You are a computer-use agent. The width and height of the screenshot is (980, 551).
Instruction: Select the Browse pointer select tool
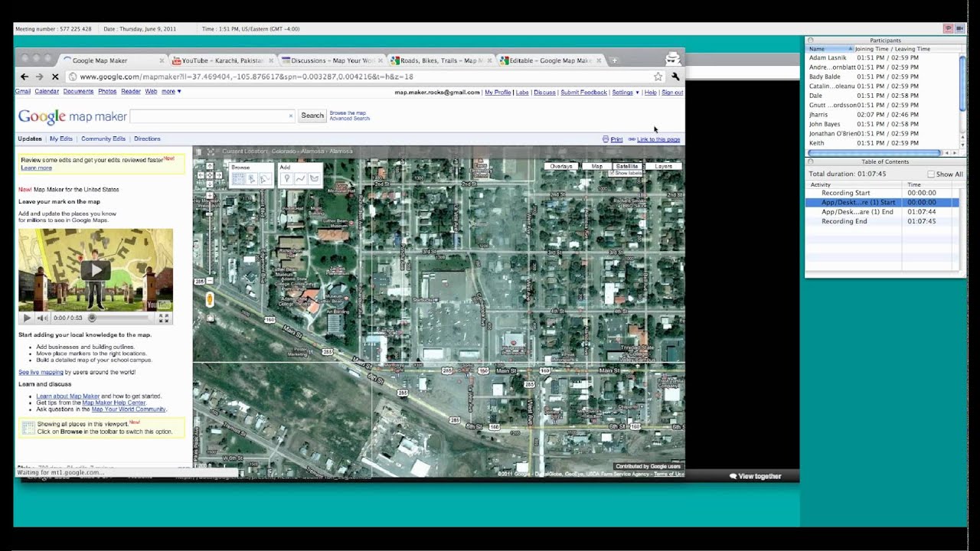tap(251, 178)
